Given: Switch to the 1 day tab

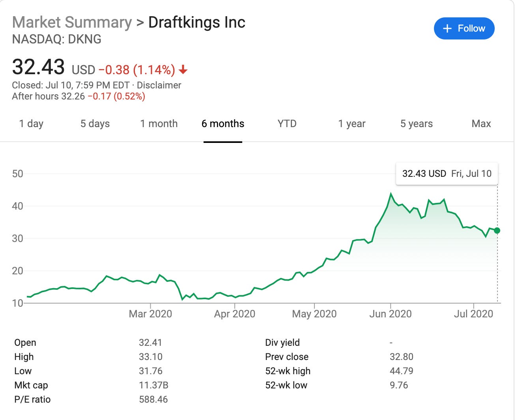Looking at the screenshot, I should tap(31, 124).
